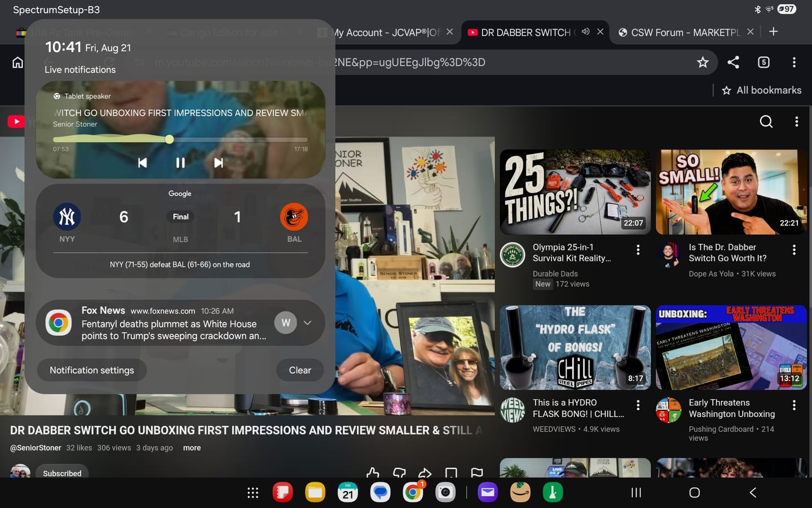Open the purple Email app

point(488,493)
